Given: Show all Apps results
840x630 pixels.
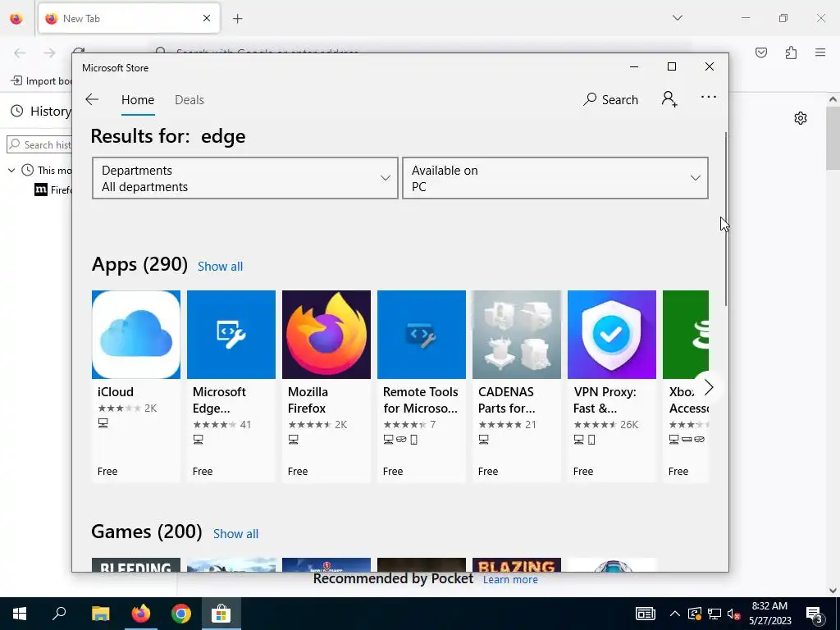Looking at the screenshot, I should point(220,267).
